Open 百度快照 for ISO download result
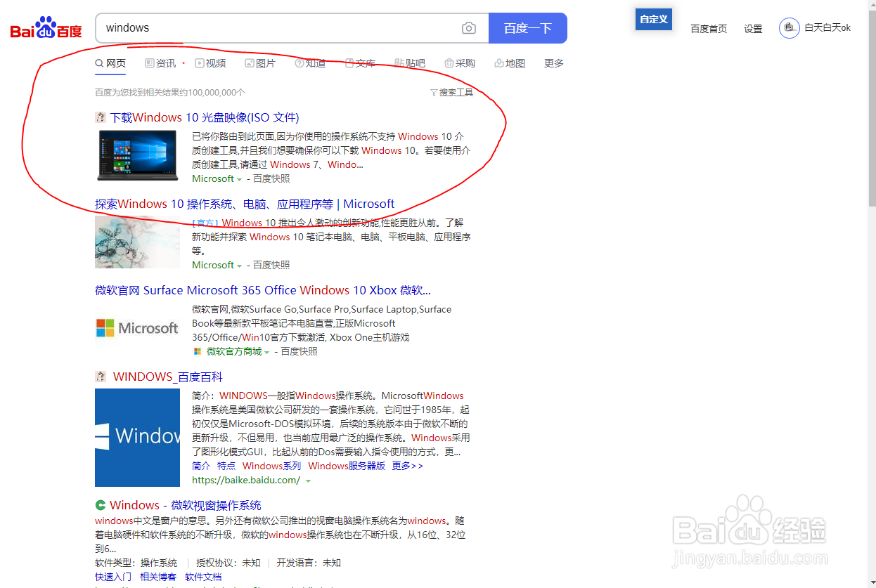Screen dimensions: 876x588 tap(271, 178)
